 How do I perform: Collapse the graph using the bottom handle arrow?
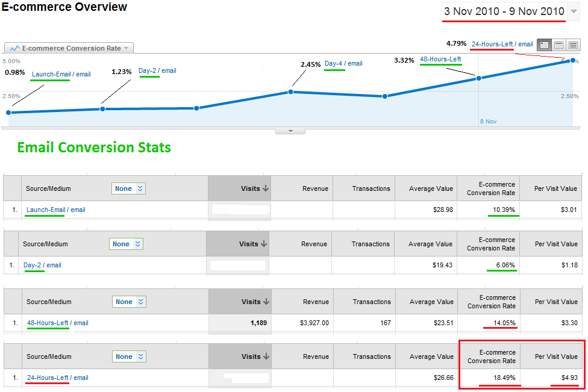[290, 131]
